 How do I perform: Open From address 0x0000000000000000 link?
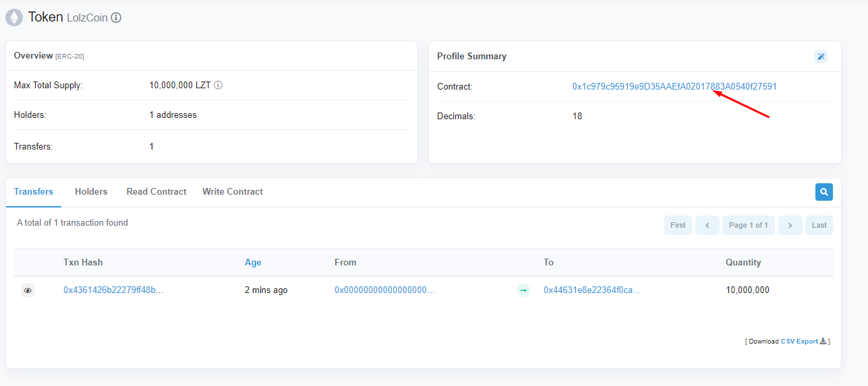(x=384, y=290)
